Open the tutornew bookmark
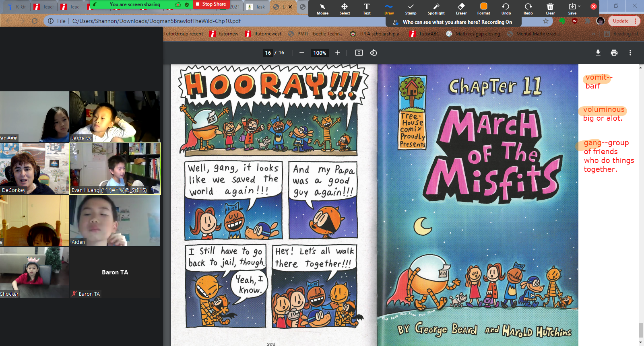The height and width of the screenshot is (346, 644). pos(224,34)
